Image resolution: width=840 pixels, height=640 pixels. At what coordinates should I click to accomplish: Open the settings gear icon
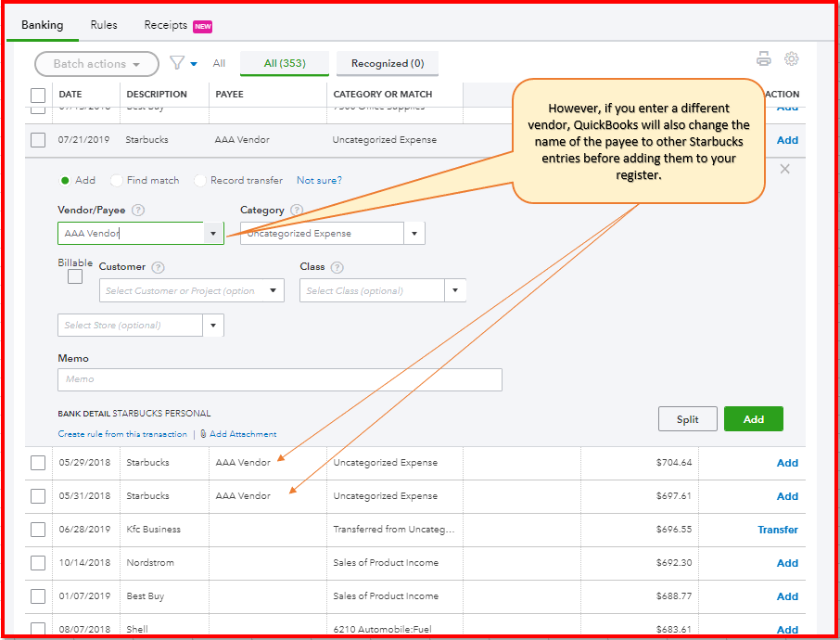(791, 58)
